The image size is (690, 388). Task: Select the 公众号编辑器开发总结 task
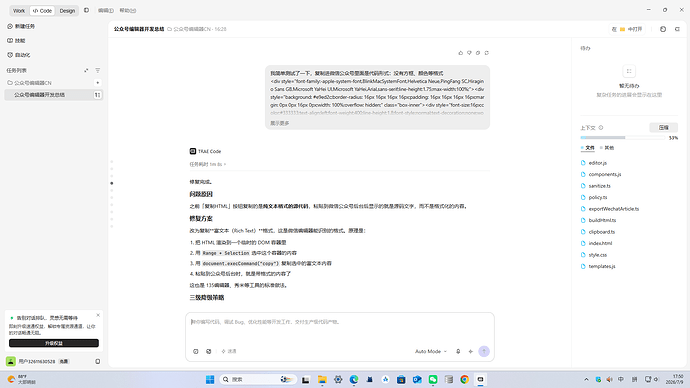pyautogui.click(x=53, y=95)
